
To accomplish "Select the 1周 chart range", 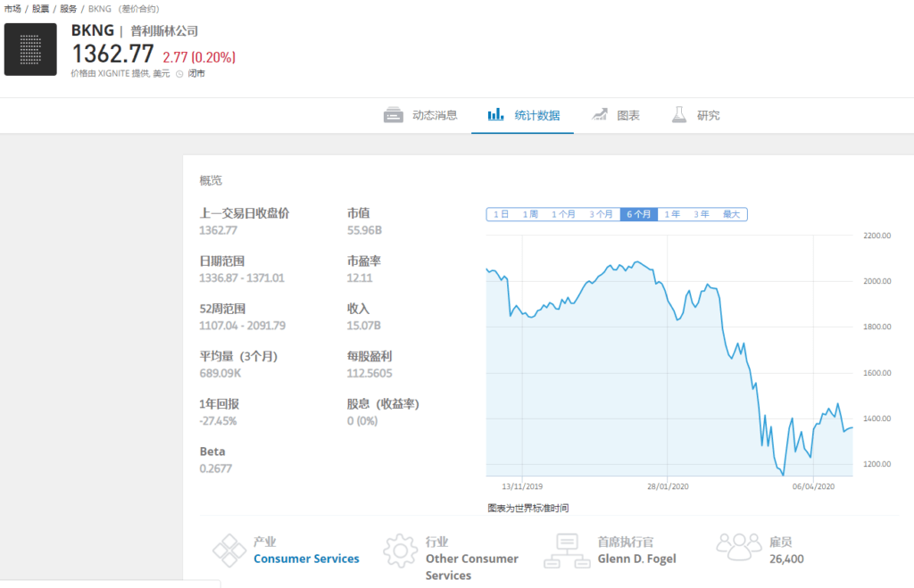I will pyautogui.click(x=530, y=214).
